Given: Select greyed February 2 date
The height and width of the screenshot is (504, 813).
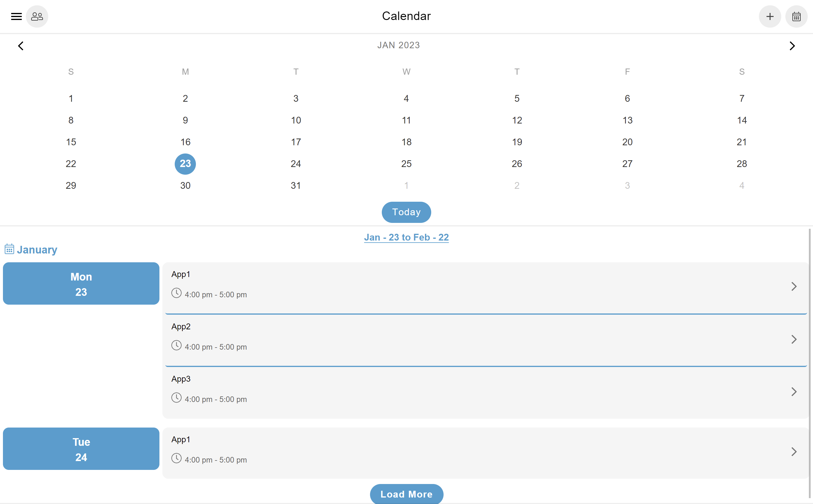Looking at the screenshot, I should click(x=517, y=185).
